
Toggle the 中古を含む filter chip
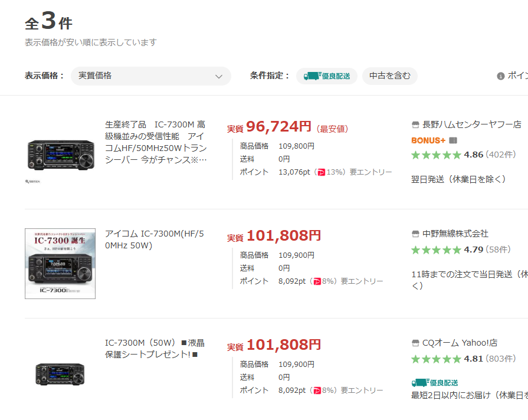click(x=389, y=76)
